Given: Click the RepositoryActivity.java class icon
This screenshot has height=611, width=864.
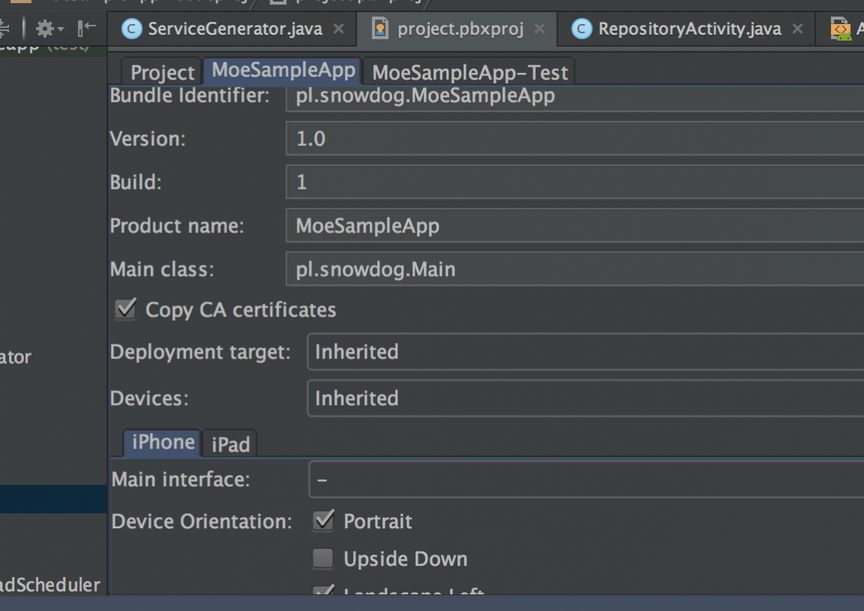Looking at the screenshot, I should coord(582,29).
